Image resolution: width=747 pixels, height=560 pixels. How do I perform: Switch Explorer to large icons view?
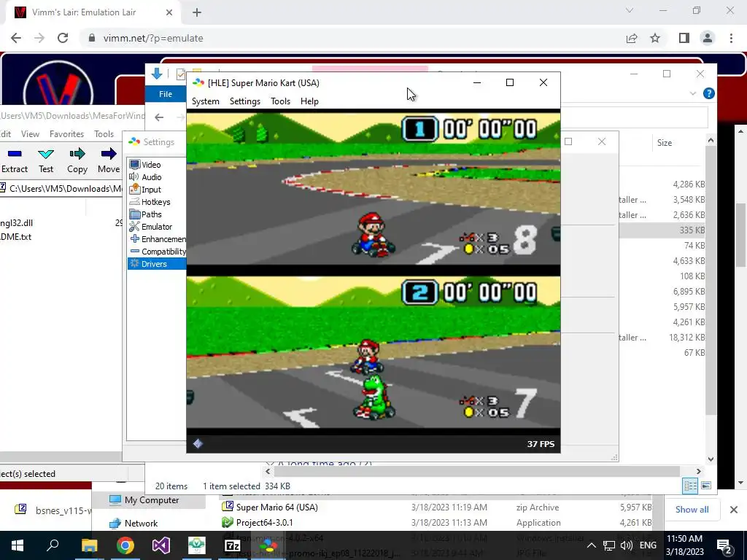coord(706,486)
